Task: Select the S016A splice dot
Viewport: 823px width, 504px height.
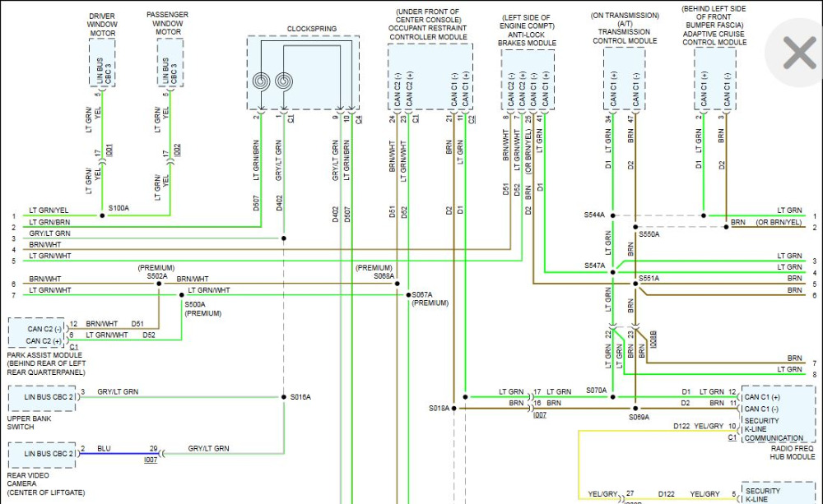Action: pos(283,397)
